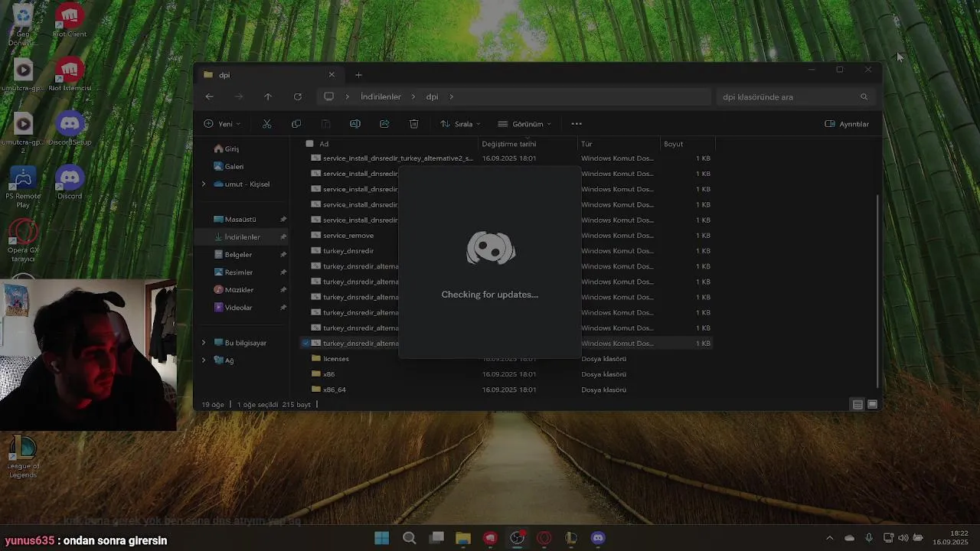Add a new Explorer tab
This screenshot has width=980, height=551.
(358, 75)
